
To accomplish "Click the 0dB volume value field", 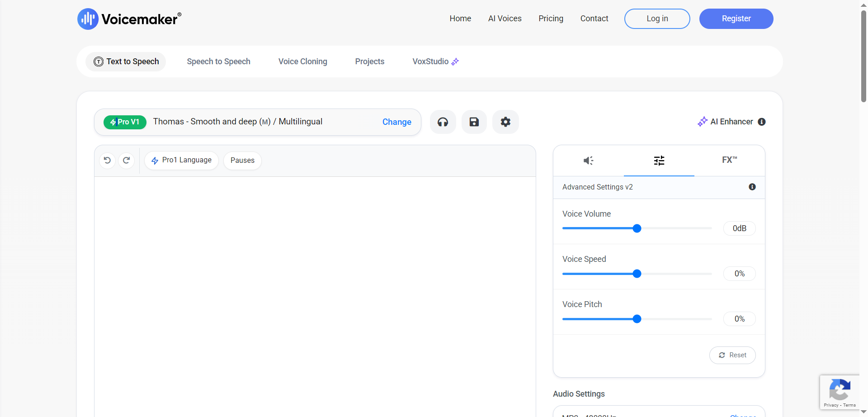I will pyautogui.click(x=740, y=228).
